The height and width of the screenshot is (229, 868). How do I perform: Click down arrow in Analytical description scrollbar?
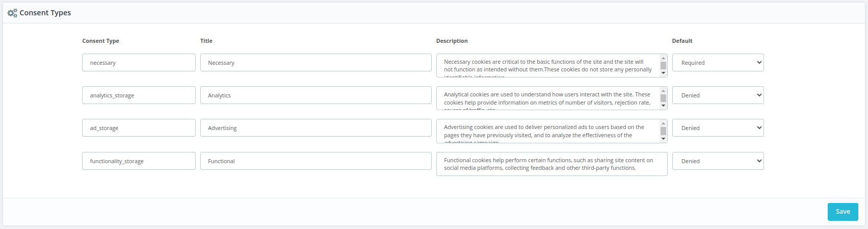(x=663, y=106)
